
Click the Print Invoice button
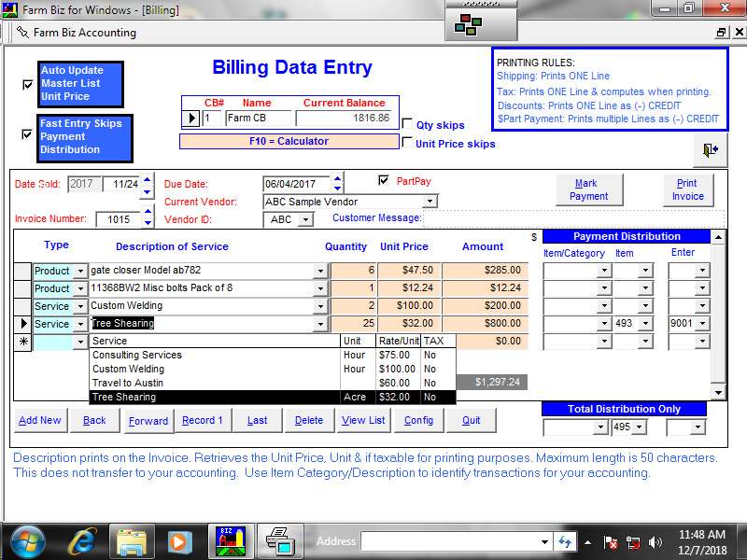click(x=688, y=189)
